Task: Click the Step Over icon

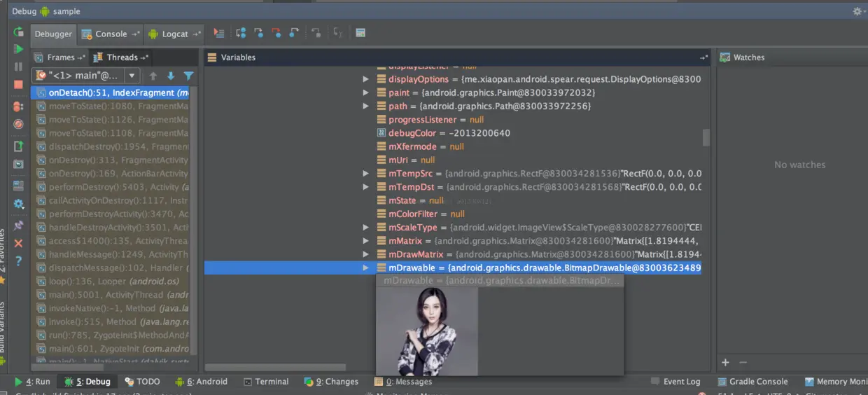Action: (x=241, y=33)
